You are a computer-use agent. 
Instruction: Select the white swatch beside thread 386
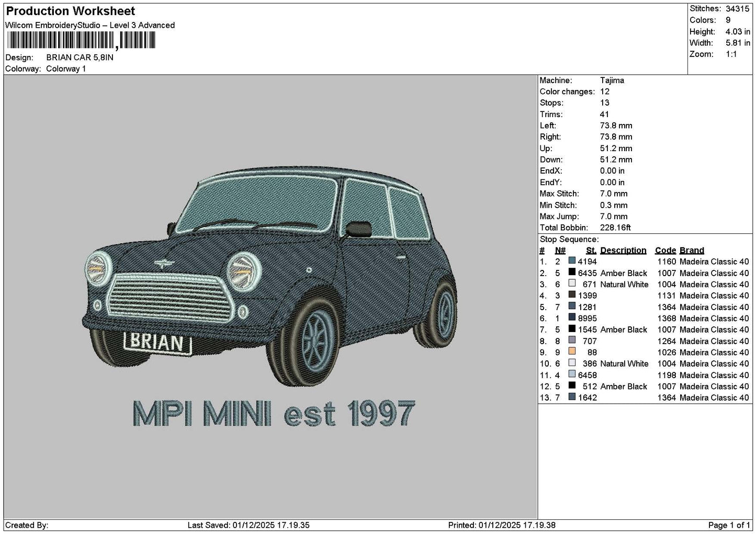coord(572,363)
